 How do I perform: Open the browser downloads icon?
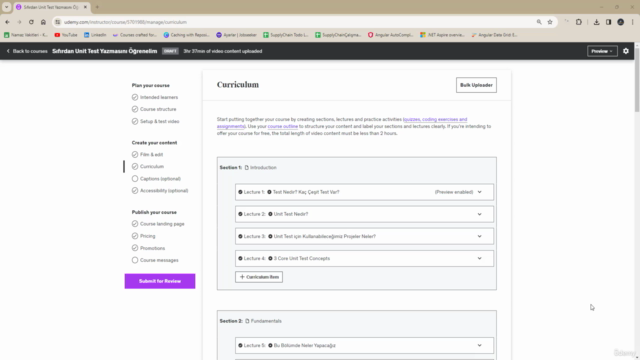(x=596, y=22)
